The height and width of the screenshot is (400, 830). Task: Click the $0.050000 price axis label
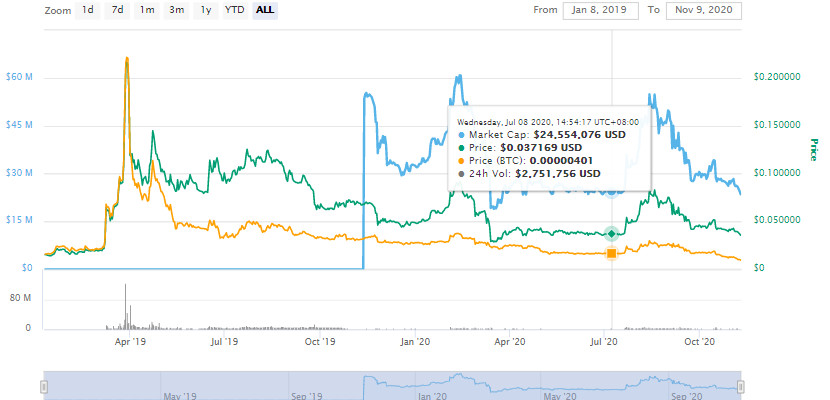tap(777, 220)
